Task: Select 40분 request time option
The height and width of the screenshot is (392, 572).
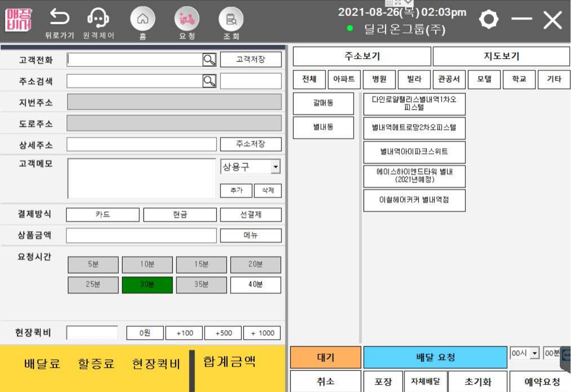Action: tap(255, 285)
